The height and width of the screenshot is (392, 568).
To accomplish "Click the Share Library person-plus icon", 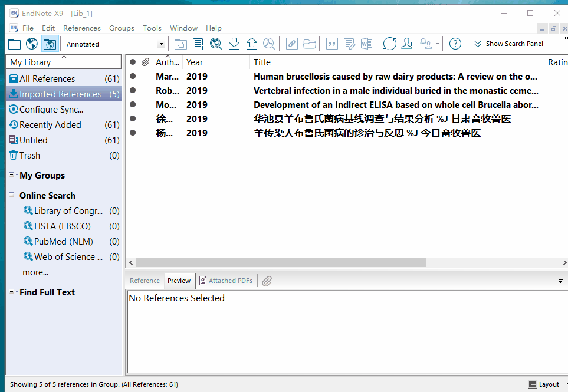I will click(x=408, y=44).
